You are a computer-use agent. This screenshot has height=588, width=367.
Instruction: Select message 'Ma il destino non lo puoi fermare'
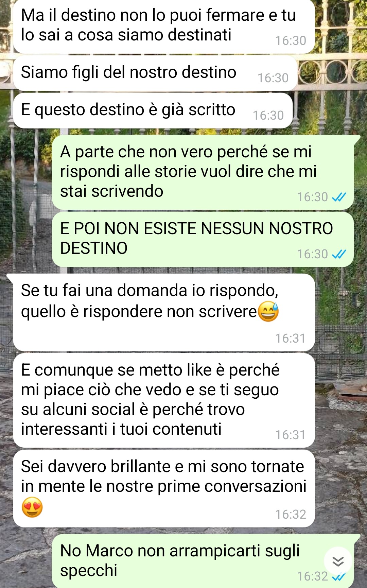click(164, 27)
